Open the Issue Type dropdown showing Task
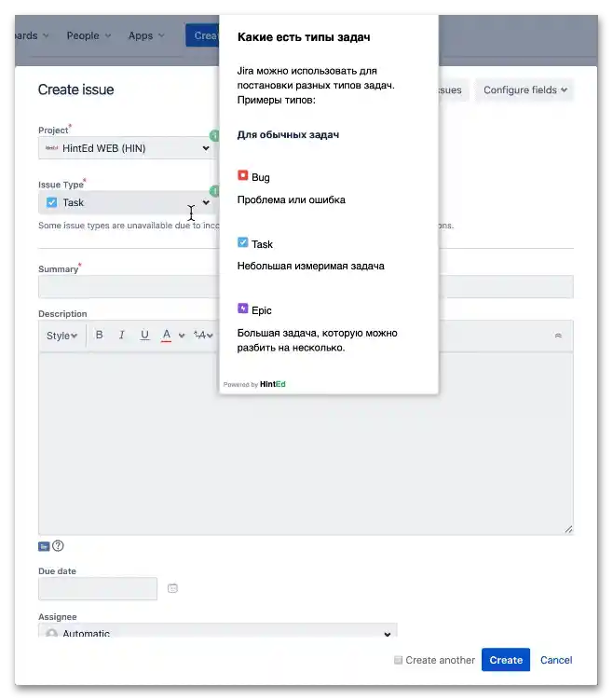Image resolution: width=613 pixels, height=700 pixels. 127,202
